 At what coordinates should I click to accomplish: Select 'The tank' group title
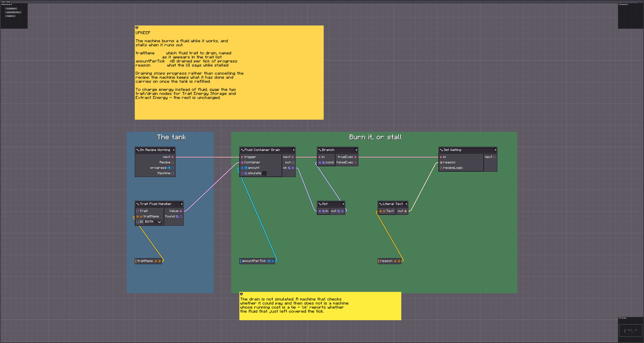[x=172, y=137]
